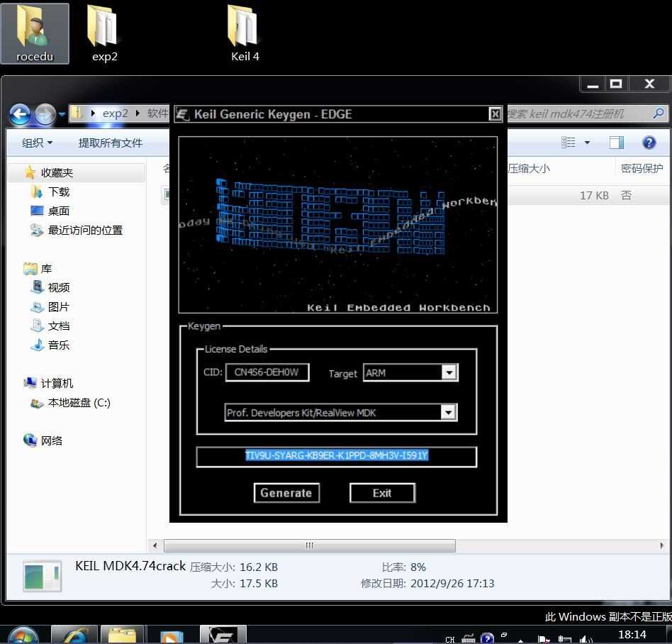Select 下载 in navigation pane

coord(59,191)
